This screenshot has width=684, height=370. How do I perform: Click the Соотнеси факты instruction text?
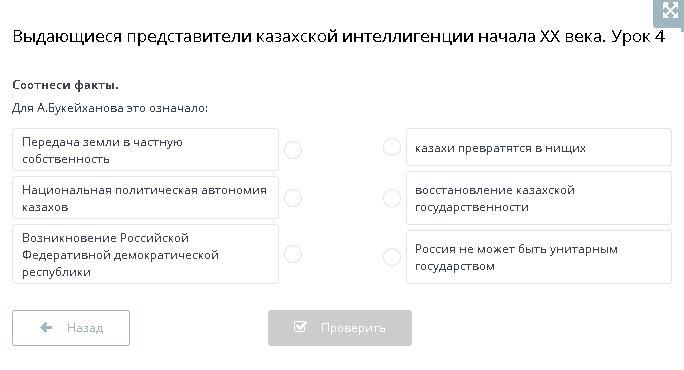point(65,85)
